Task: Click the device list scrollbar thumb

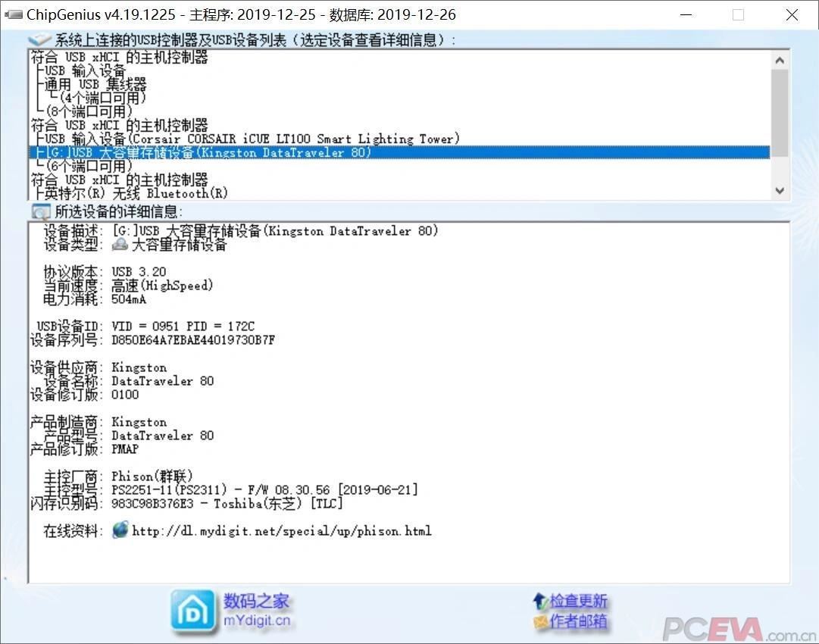Action: 780,113
